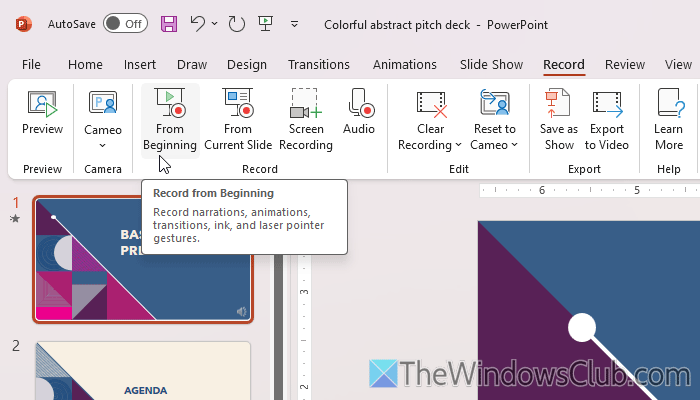Click the Learn More help button

[x=668, y=119]
